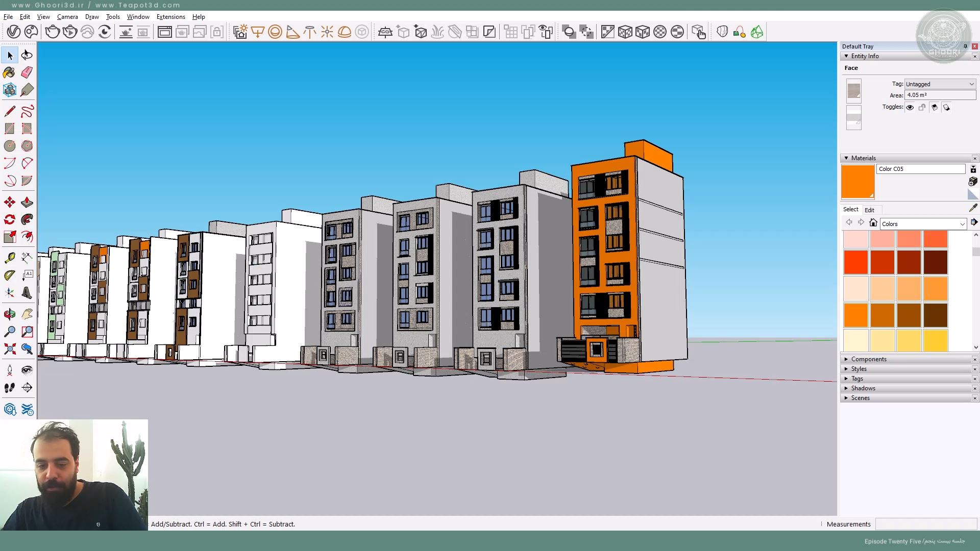Viewport: 980px width, 551px height.
Task: Toggle the face visibility eye icon
Action: (910, 108)
